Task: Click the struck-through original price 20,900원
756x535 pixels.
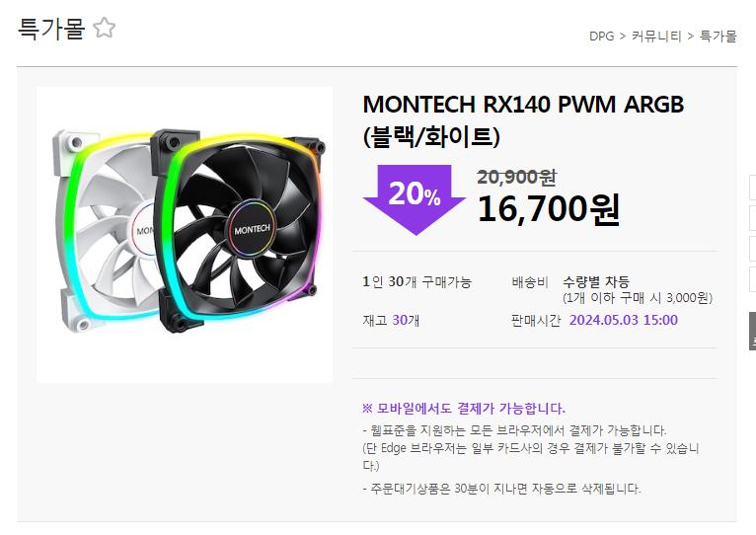Action: [x=516, y=177]
